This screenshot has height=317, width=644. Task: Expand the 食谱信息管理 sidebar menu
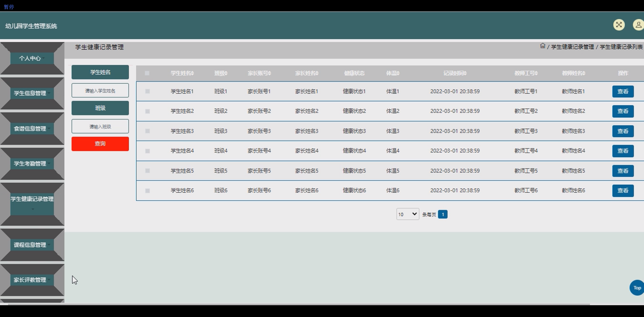tap(32, 129)
